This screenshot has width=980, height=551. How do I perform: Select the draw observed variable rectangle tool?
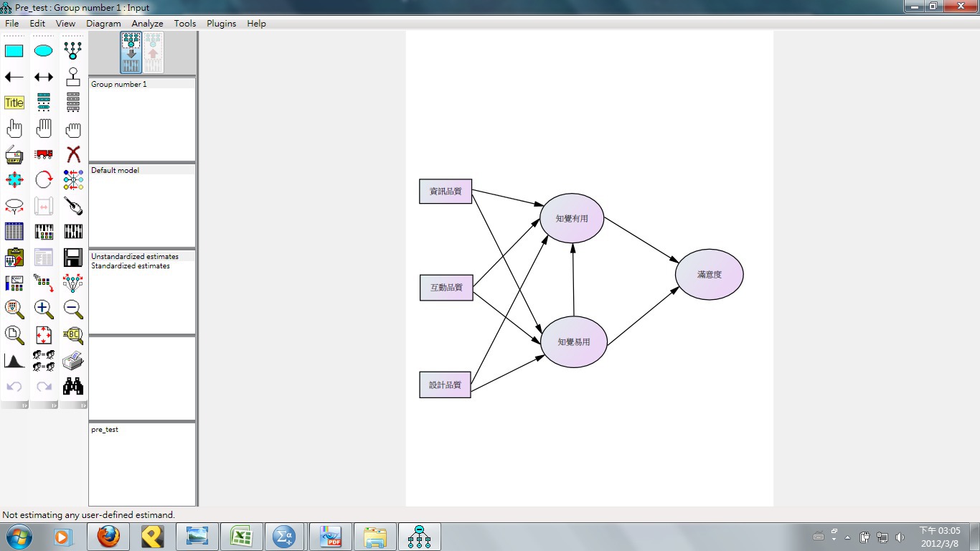14,51
